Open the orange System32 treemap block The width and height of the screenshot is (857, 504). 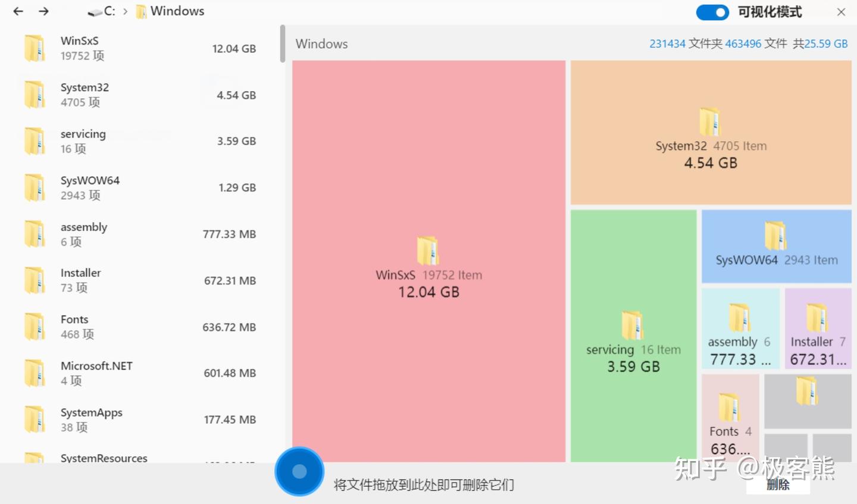point(711,133)
